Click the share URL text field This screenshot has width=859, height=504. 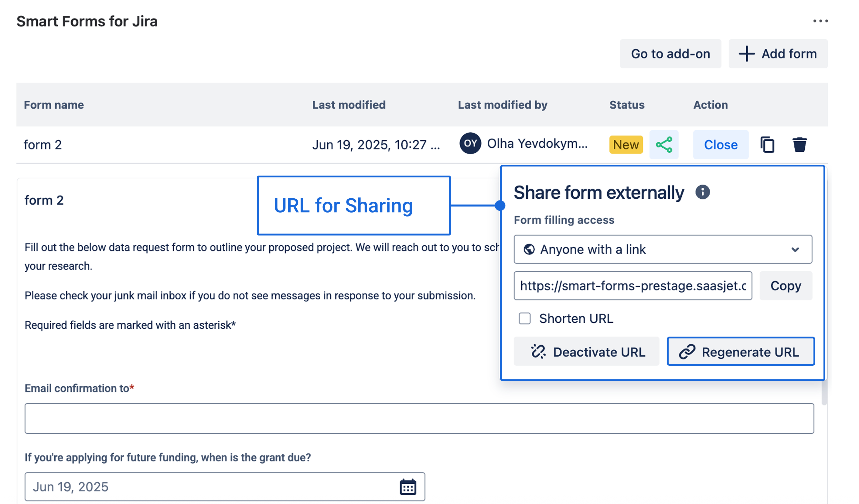pos(633,286)
